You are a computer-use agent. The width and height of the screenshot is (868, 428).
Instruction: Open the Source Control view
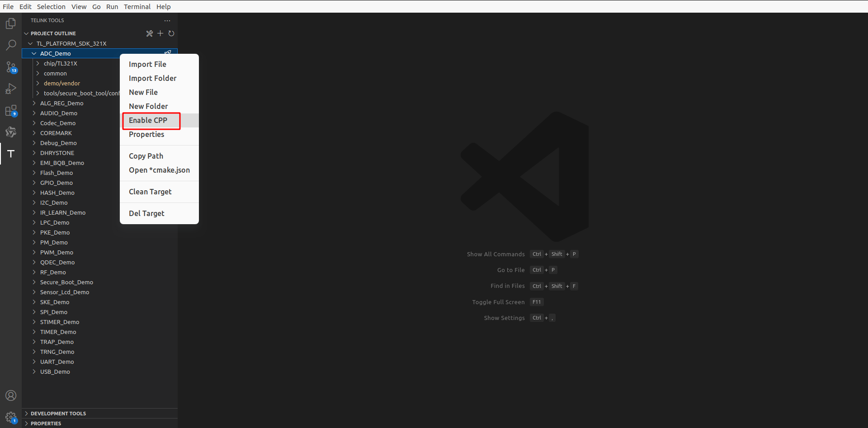pos(10,67)
